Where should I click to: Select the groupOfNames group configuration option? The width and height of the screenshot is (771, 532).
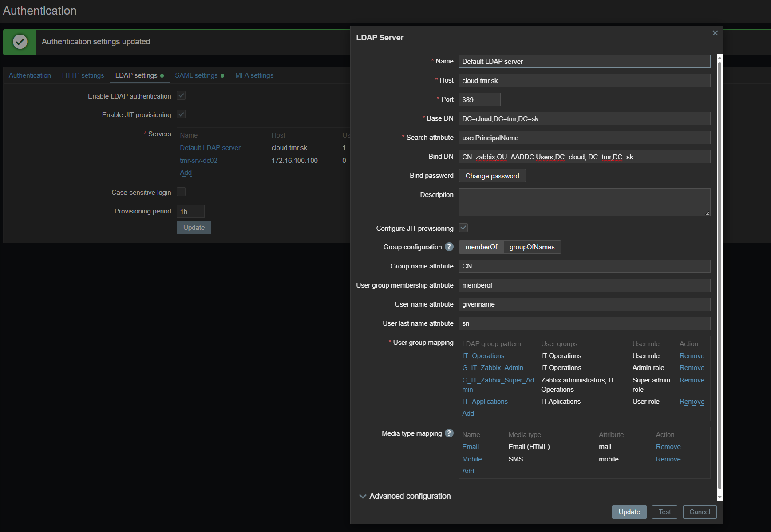(x=532, y=247)
